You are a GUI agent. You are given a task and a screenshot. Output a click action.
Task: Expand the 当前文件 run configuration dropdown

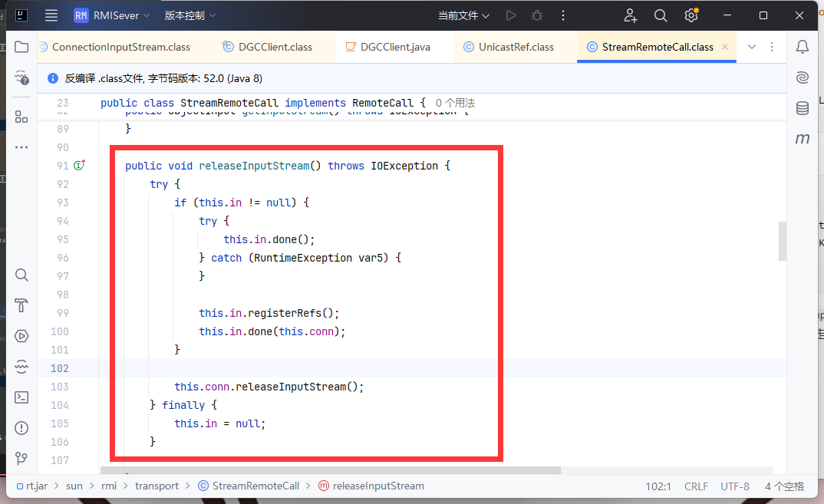coord(463,15)
